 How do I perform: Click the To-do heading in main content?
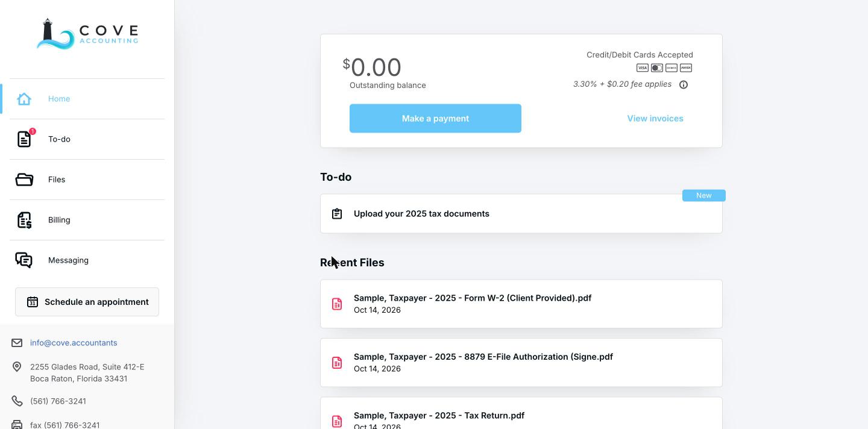(x=336, y=177)
